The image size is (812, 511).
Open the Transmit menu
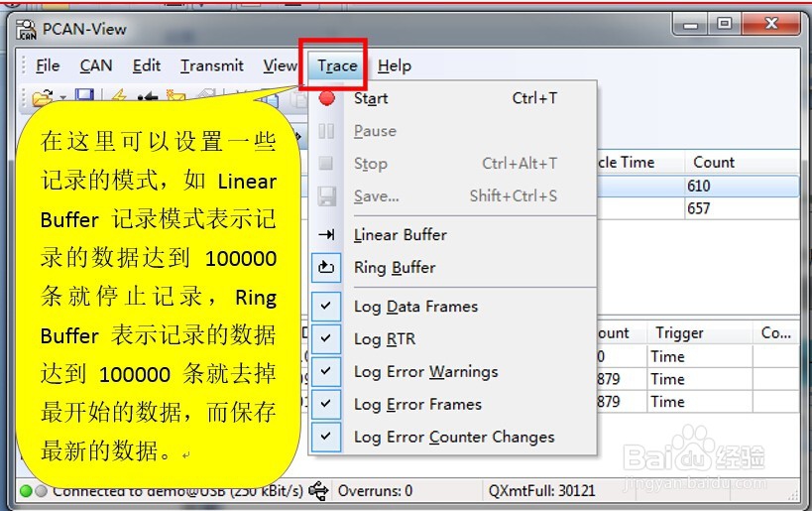pos(212,65)
